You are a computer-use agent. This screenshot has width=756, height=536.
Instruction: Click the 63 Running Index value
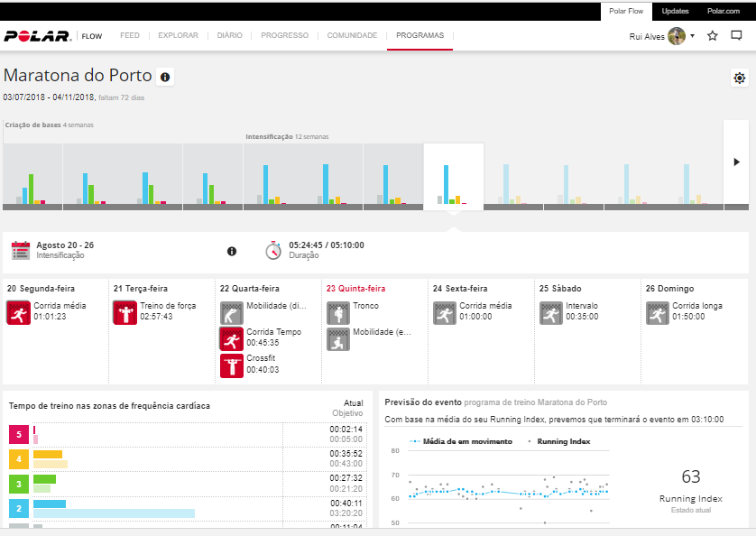690,476
